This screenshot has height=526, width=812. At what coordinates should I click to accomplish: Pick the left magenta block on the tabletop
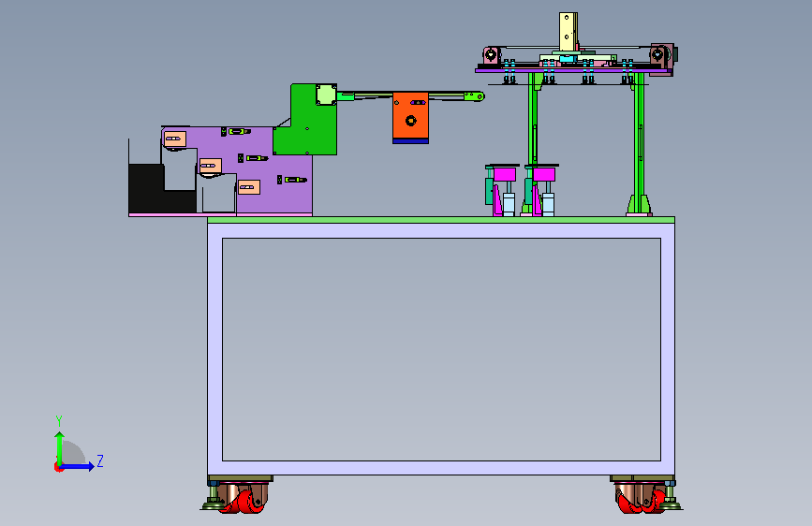click(x=504, y=174)
